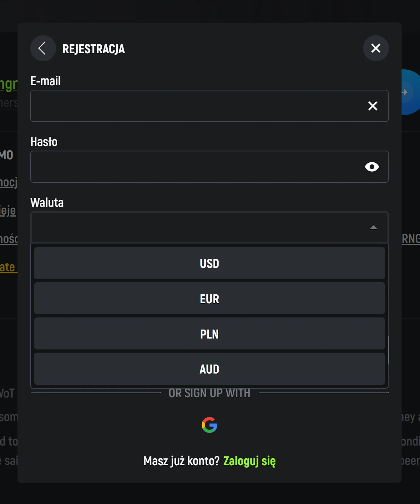Go back using the arrow beside REJESTRACJA
Screen dimensions: 420x504
coord(43,48)
